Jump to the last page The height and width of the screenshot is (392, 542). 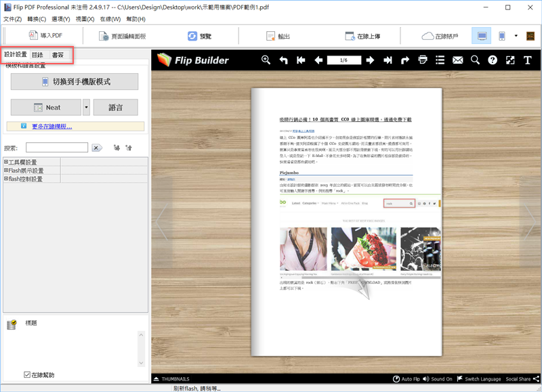388,60
